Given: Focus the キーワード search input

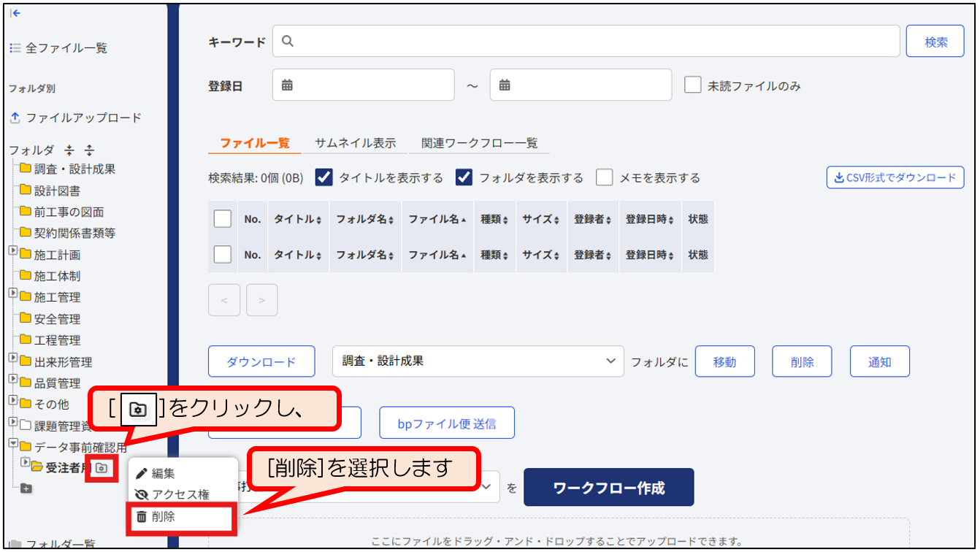Looking at the screenshot, I should (x=586, y=41).
